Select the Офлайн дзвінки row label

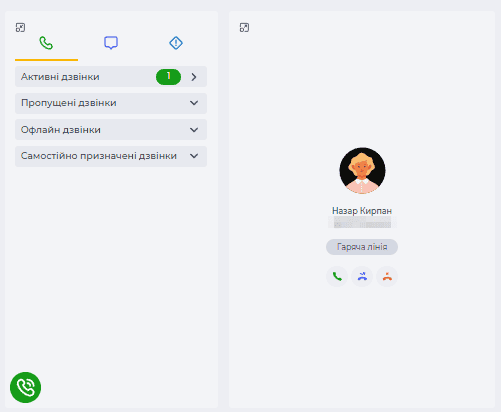(61, 130)
